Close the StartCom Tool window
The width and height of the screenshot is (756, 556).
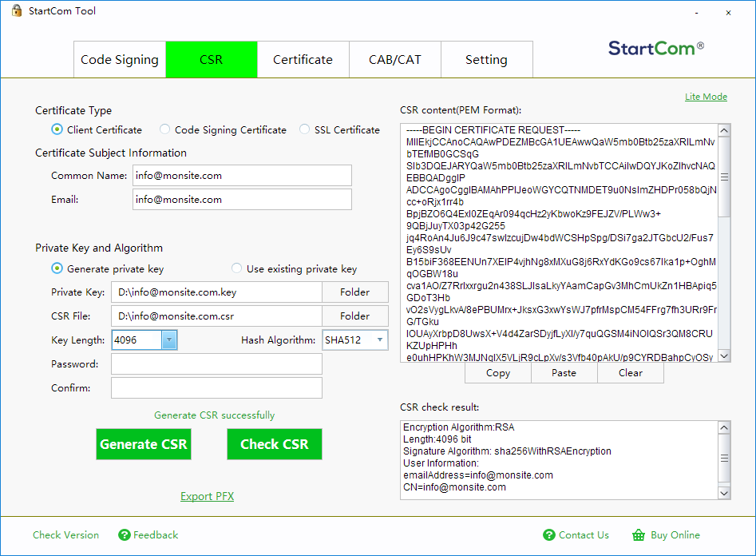pyautogui.click(x=729, y=13)
